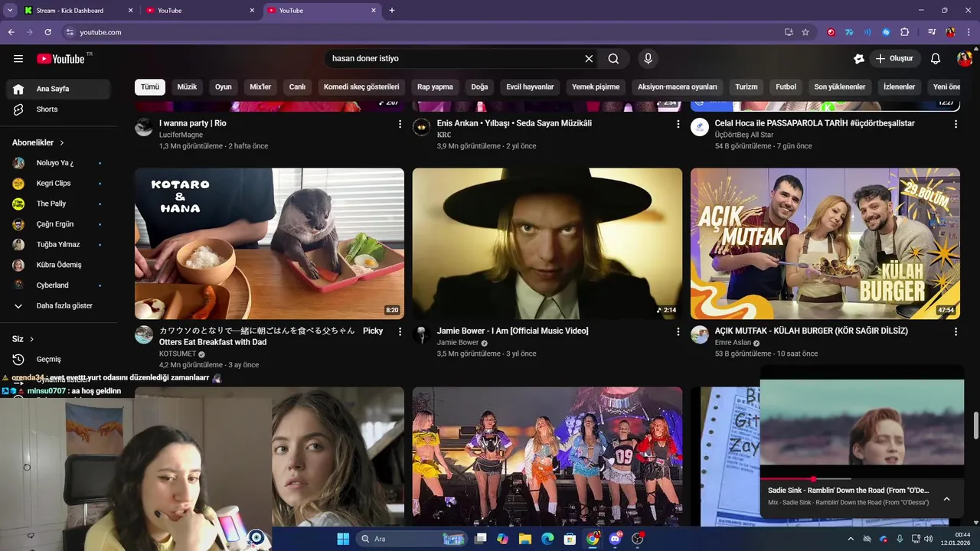Open the Shazam browser extension

(x=886, y=32)
